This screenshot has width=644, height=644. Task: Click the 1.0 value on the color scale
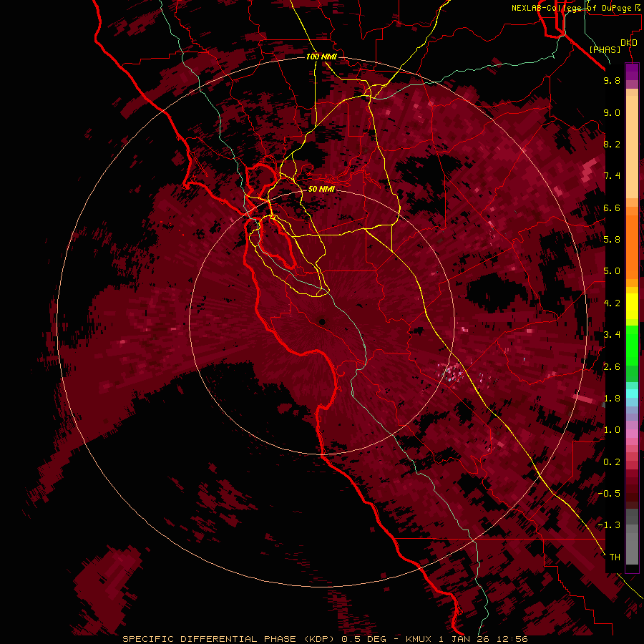[x=612, y=430]
